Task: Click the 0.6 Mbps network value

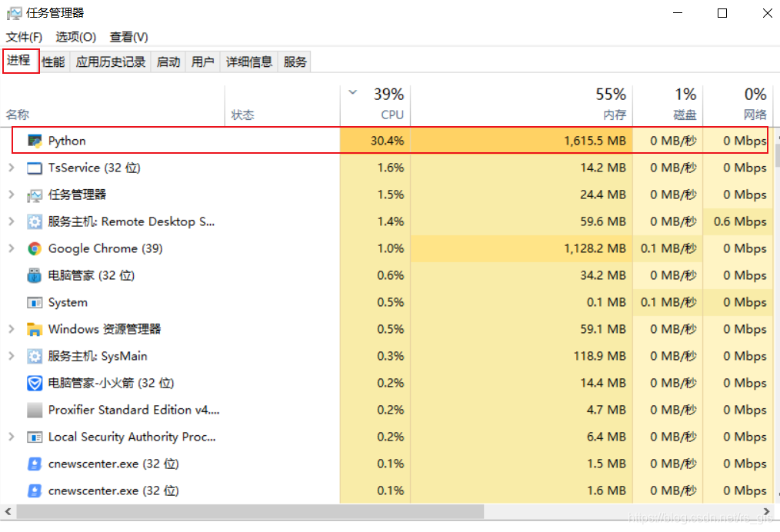Action: pos(740,221)
